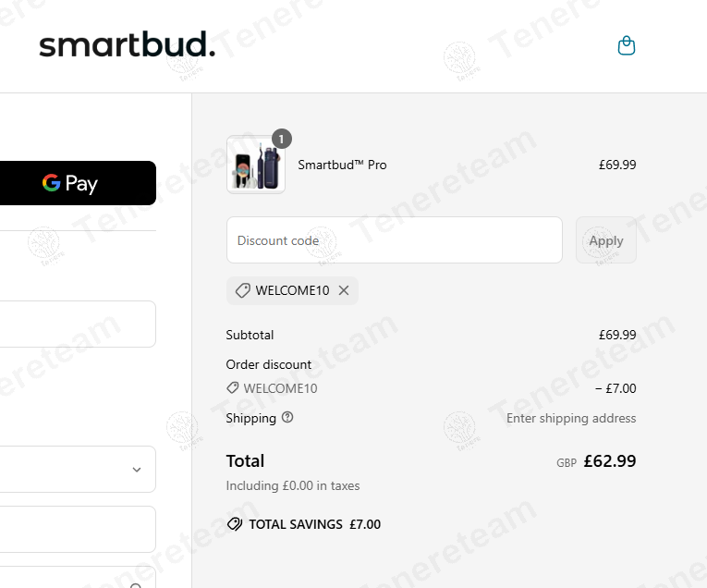707x588 pixels.
Task: Open the Shipping help question-mark icon
Action: click(x=287, y=418)
